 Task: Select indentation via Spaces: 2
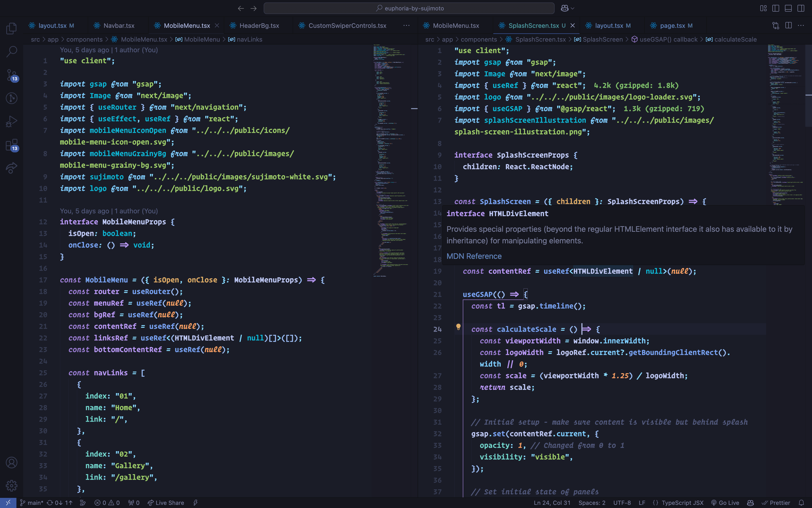(592, 503)
